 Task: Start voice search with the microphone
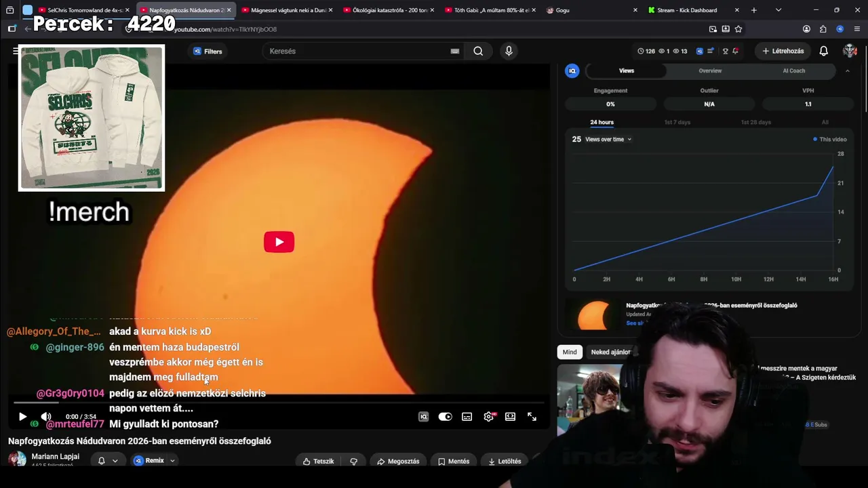509,51
